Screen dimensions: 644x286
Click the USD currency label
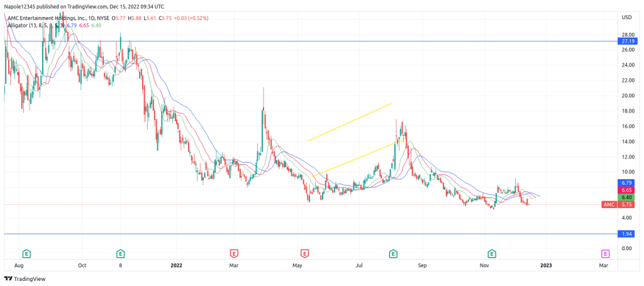(626, 17)
